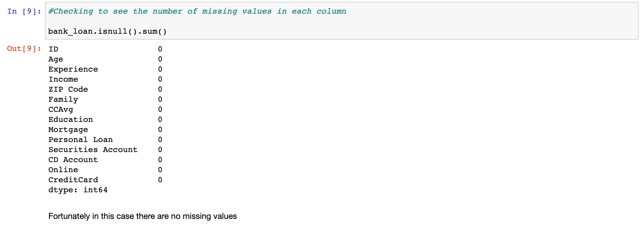
Task: Click the CD Account row label
Action: point(73,160)
